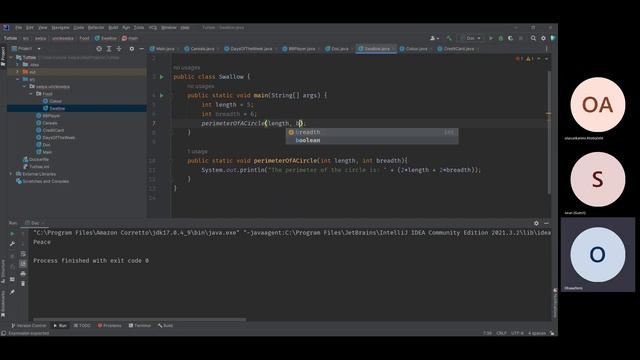
Task: Minimize the Run tool window
Action: click(546, 223)
